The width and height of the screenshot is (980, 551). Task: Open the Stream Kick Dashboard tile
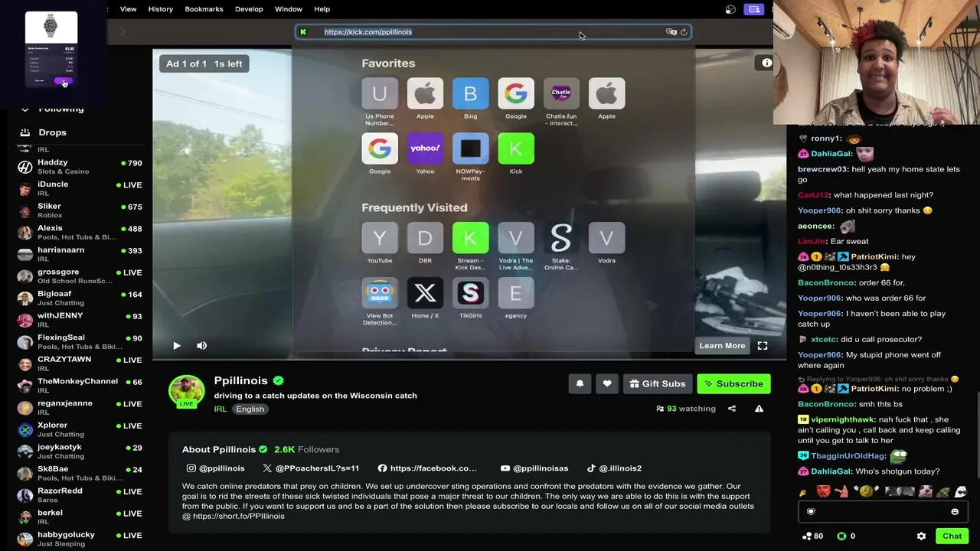pos(470,246)
